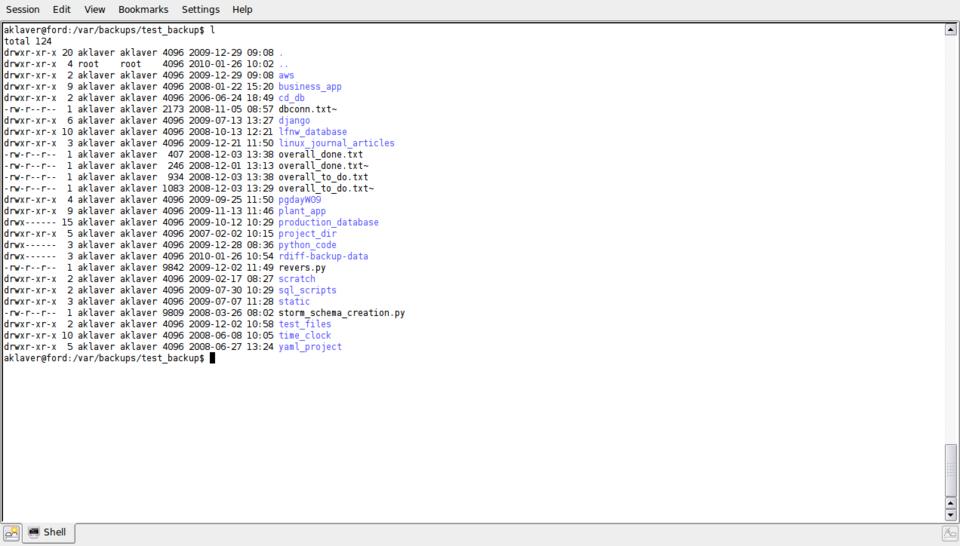
Task: Click the storm_schema_creation.py filename
Action: click(x=341, y=313)
